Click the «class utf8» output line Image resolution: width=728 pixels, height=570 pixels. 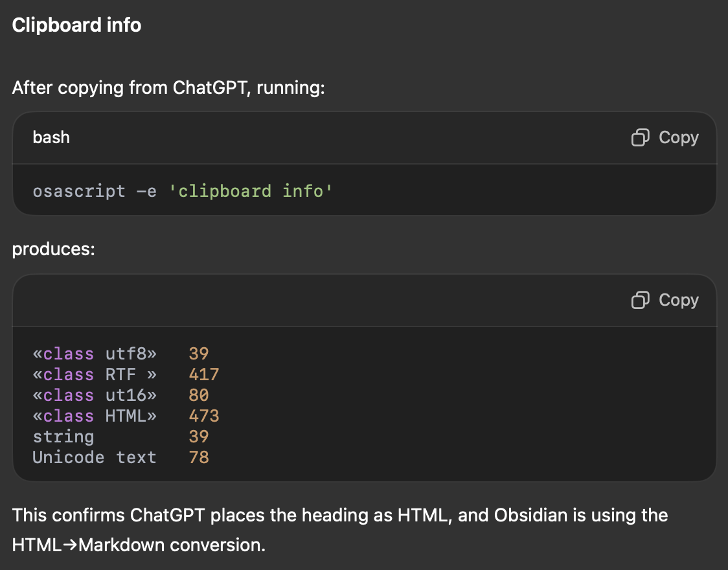pyautogui.click(x=95, y=354)
